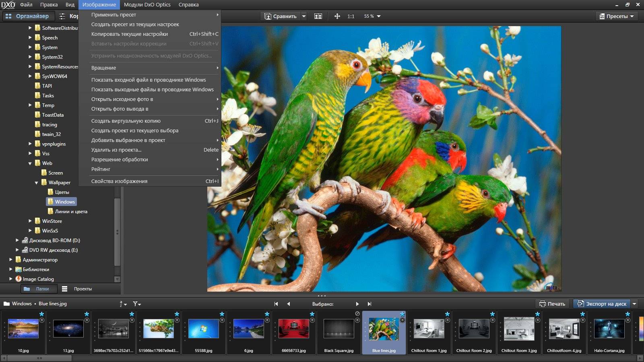Open sort order A-Z icon
Screen dimensions: 644x362
click(123, 304)
